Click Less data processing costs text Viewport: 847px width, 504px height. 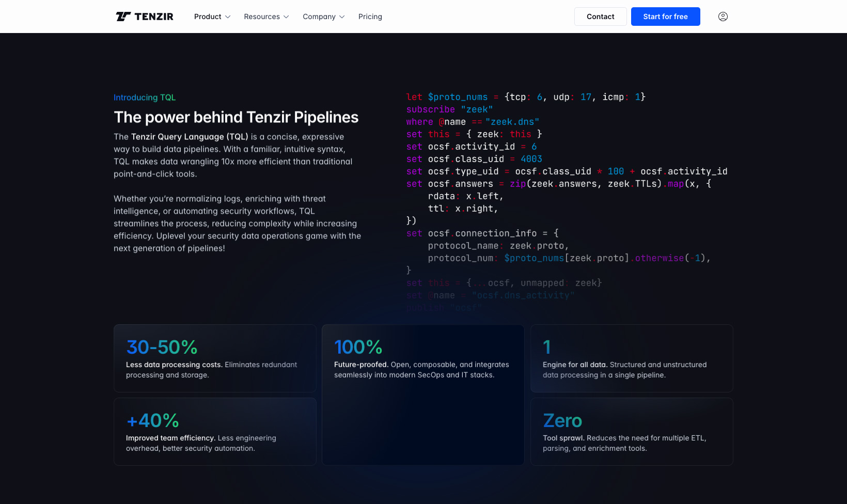coord(175,365)
